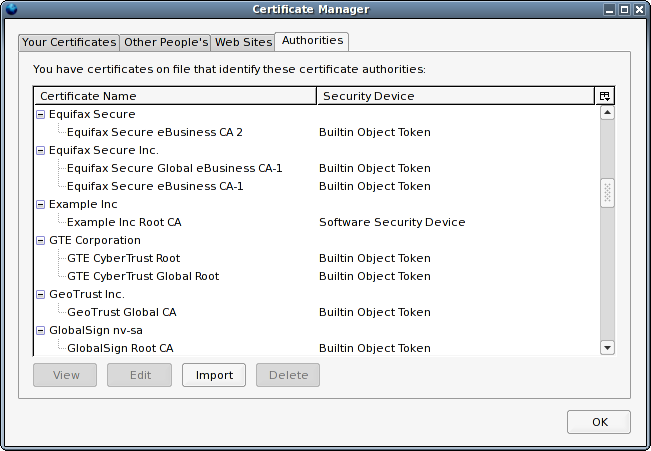The image size is (651, 451).
Task: Collapse the Equifax Secure Inc. group
Action: 40,150
